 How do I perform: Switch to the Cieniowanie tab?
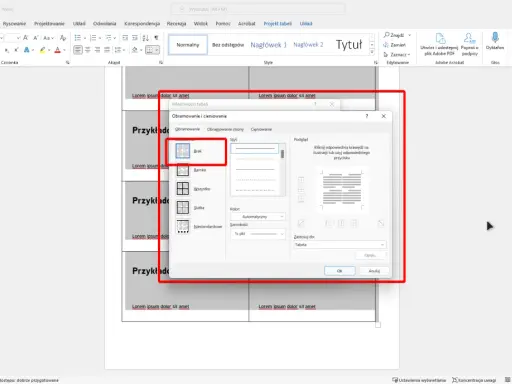(261, 129)
